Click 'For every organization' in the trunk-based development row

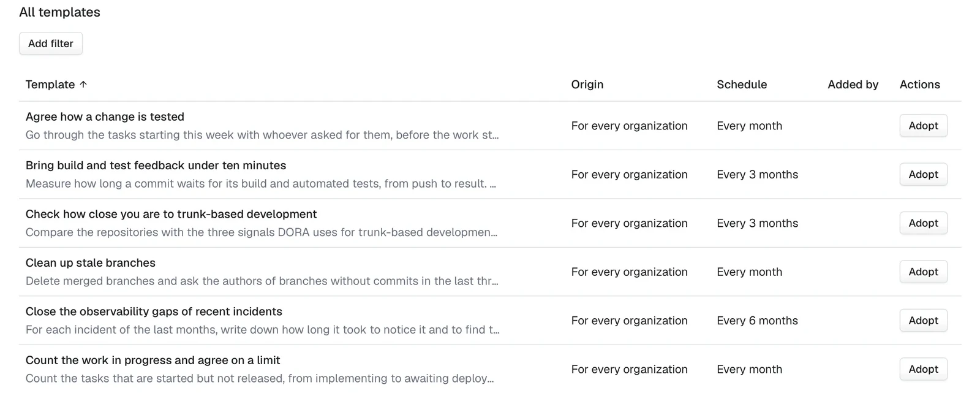point(629,223)
